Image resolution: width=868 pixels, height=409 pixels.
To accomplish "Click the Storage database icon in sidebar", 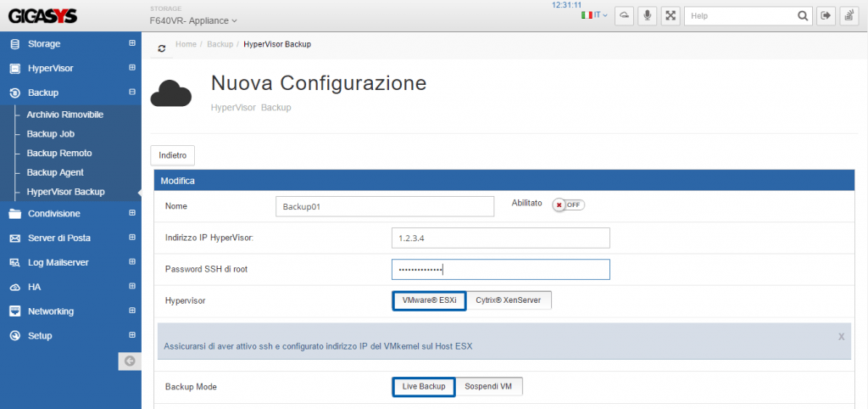I will 15,44.
